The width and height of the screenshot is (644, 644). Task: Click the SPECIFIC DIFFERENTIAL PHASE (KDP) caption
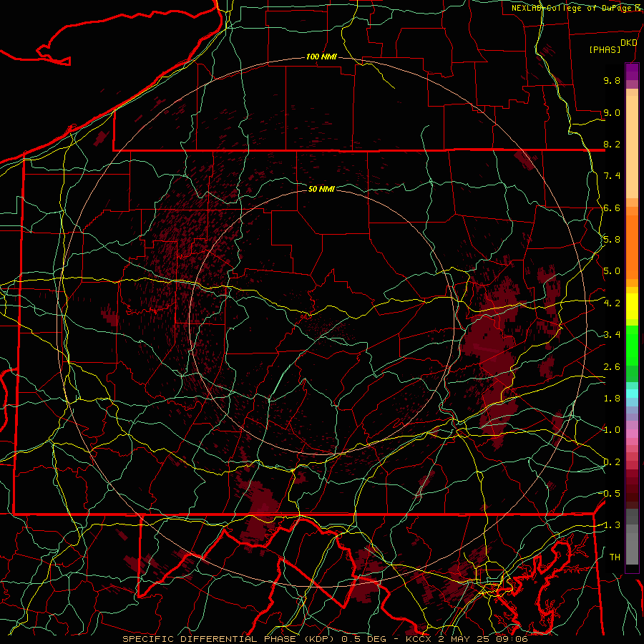pos(228,639)
